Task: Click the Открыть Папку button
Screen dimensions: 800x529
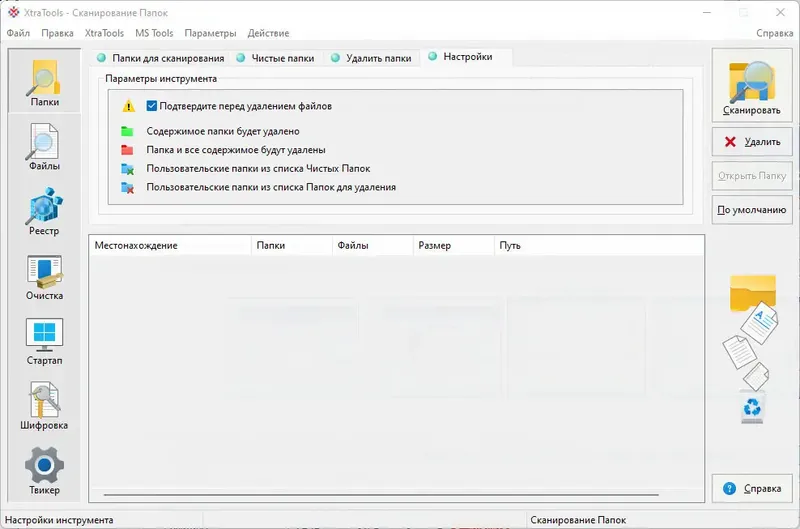Action: click(x=752, y=175)
